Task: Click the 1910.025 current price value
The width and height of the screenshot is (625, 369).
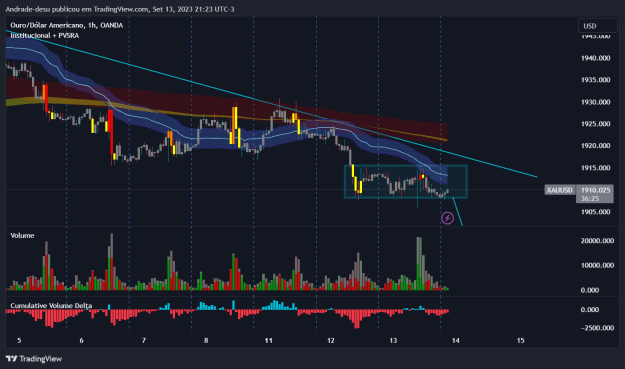Action: click(x=596, y=190)
